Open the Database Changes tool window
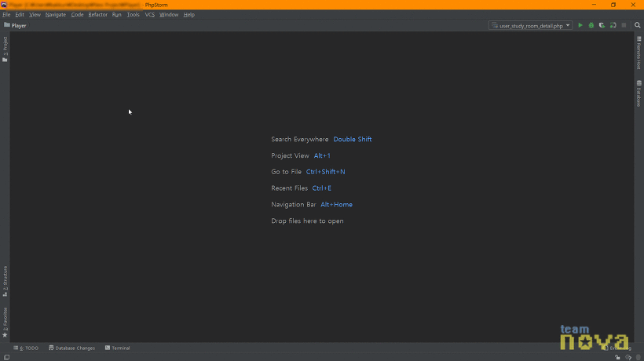This screenshot has height=361, width=644. 72,348
